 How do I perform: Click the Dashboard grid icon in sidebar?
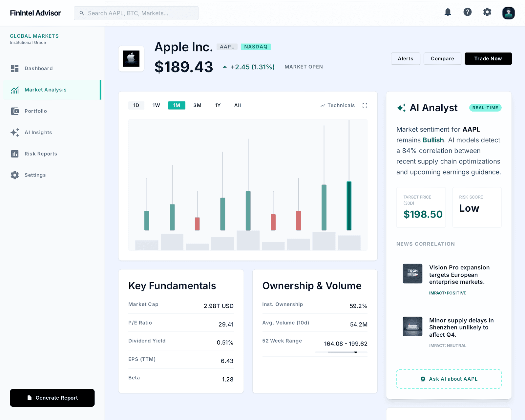tap(15, 68)
